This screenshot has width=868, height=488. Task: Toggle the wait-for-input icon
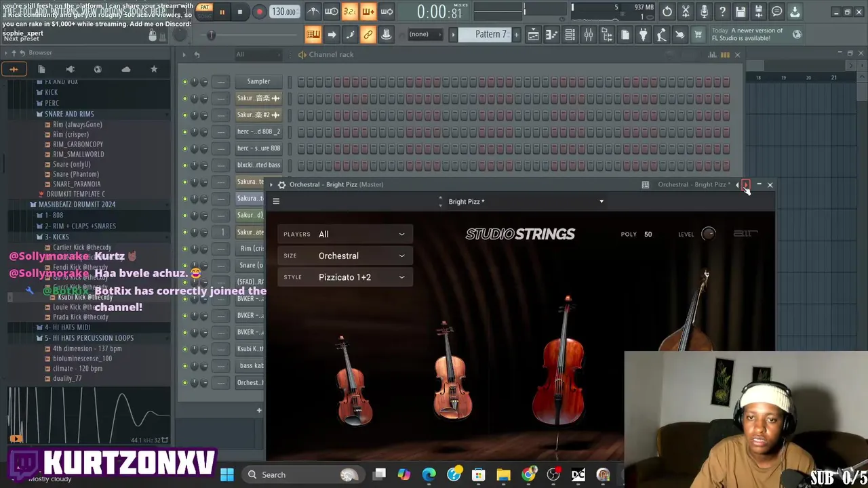(x=331, y=12)
